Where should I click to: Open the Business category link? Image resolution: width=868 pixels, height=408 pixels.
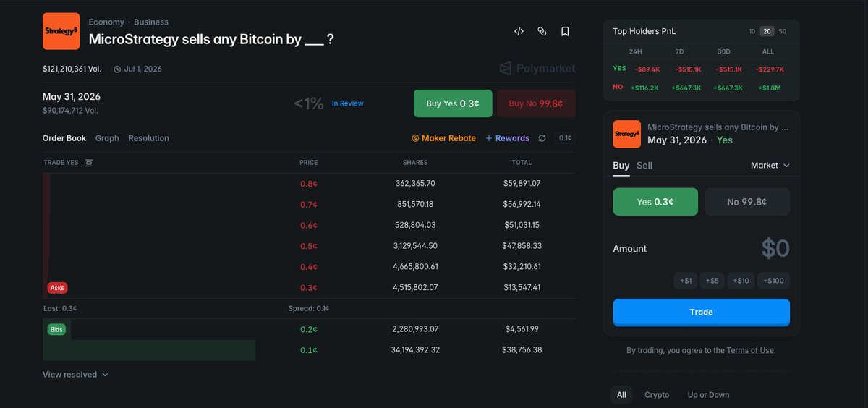point(150,22)
